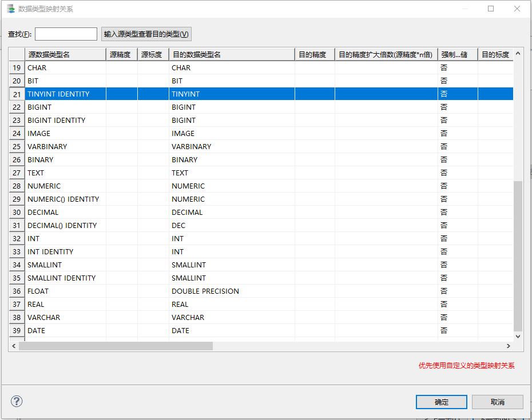Screen dimensions: 532x420
Task: Click destination cell DECIMAL in row 30
Action: [x=232, y=212]
